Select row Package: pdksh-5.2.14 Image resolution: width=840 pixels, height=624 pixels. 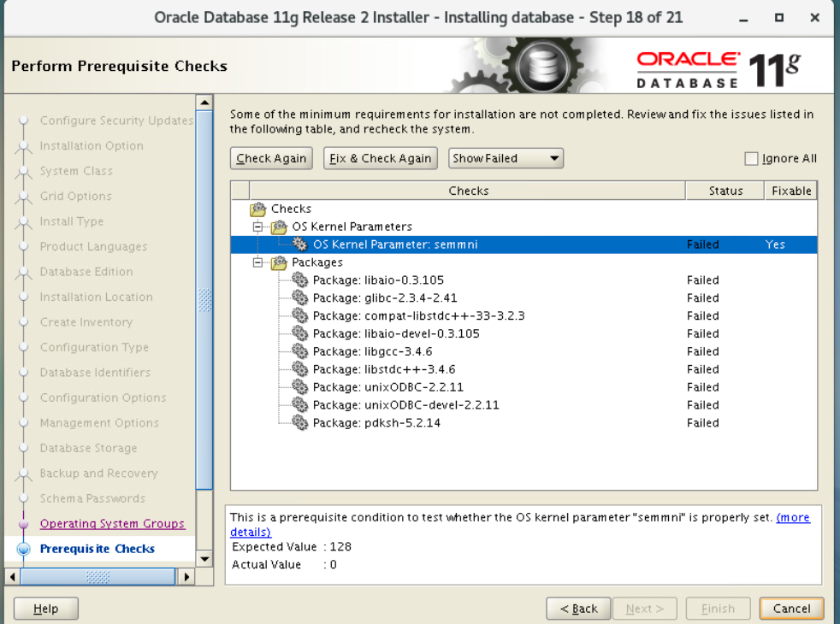click(524, 423)
